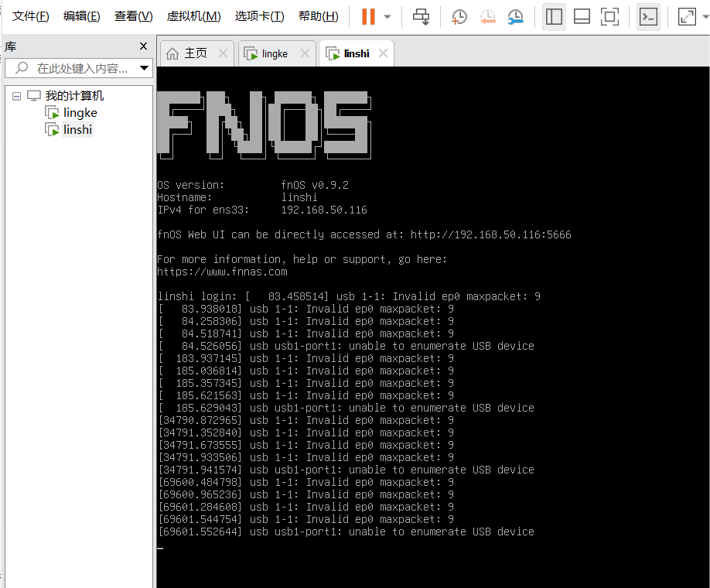This screenshot has height=588, width=710.
Task: Open the 查看(V) menu
Action: click(134, 16)
